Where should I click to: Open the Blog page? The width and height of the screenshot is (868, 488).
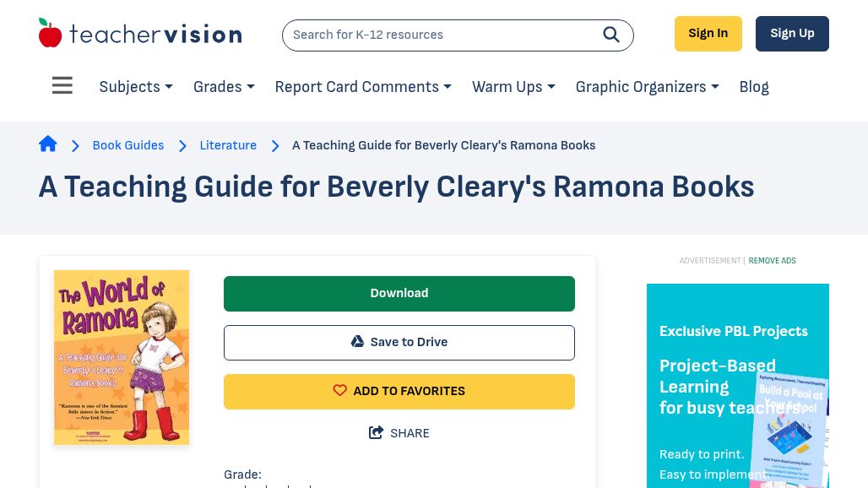coord(754,87)
